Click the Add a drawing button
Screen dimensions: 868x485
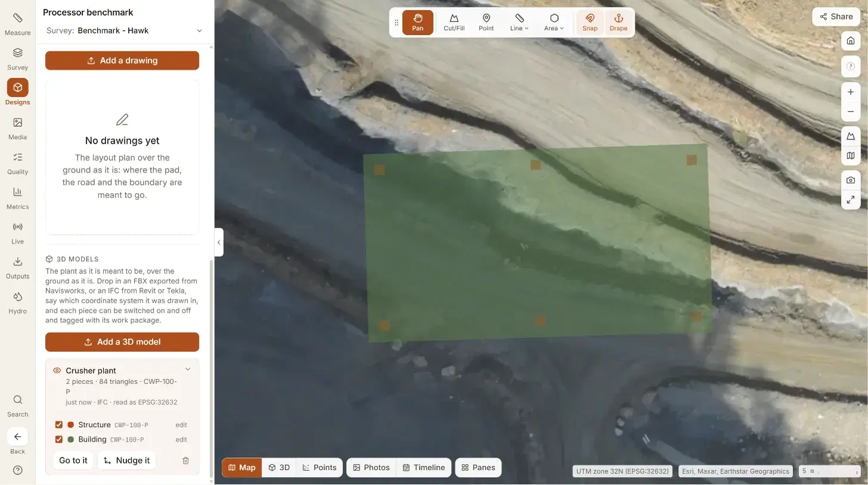point(122,61)
